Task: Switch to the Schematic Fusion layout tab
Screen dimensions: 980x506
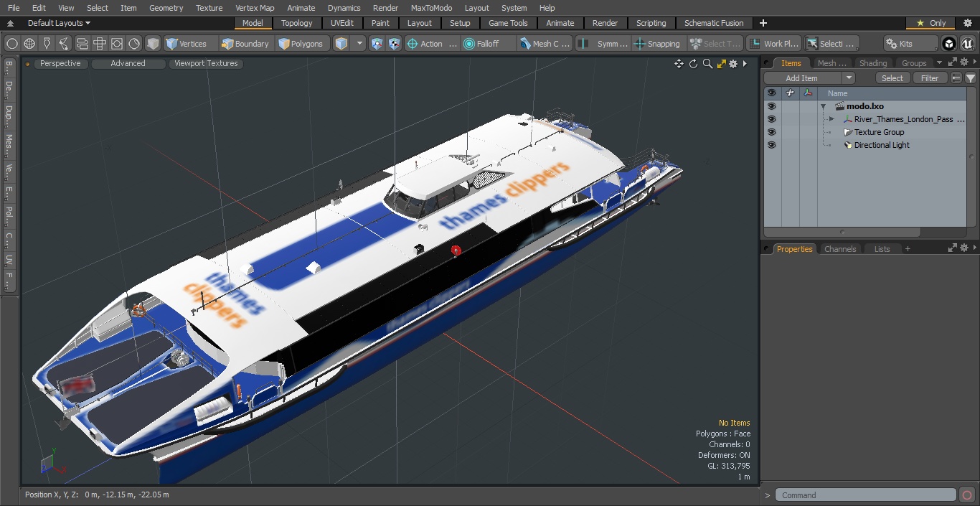Action: (714, 23)
